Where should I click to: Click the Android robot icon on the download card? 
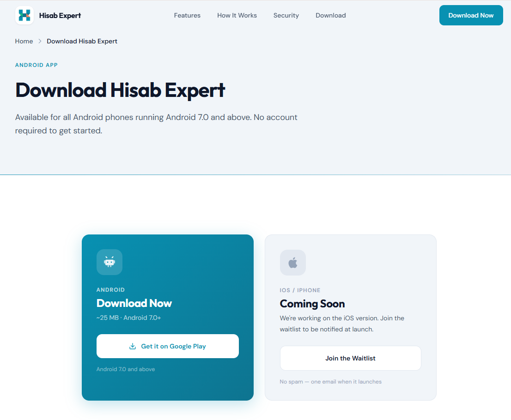tap(109, 262)
